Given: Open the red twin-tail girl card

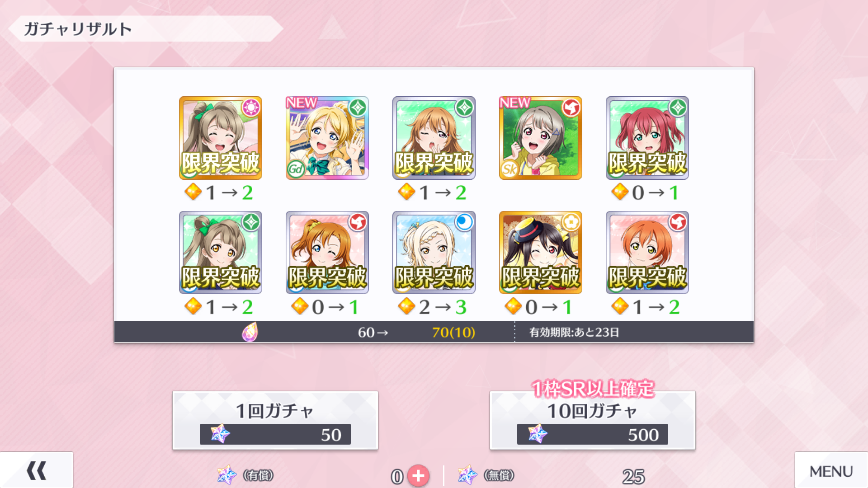Looking at the screenshot, I should click(647, 138).
